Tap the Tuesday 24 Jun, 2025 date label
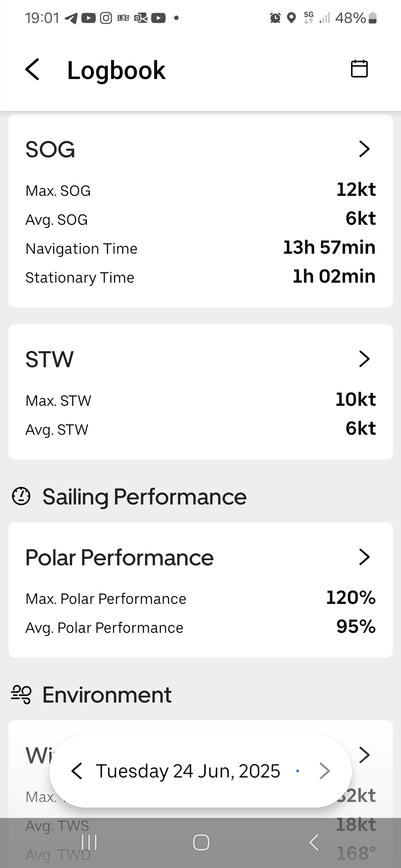This screenshot has height=868, width=401. (188, 771)
